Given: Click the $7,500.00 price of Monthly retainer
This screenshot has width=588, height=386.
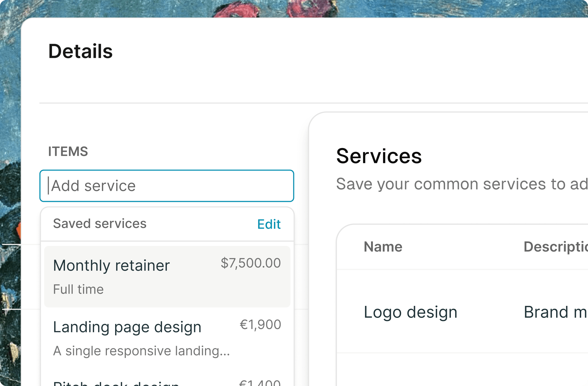Looking at the screenshot, I should click(x=251, y=263).
